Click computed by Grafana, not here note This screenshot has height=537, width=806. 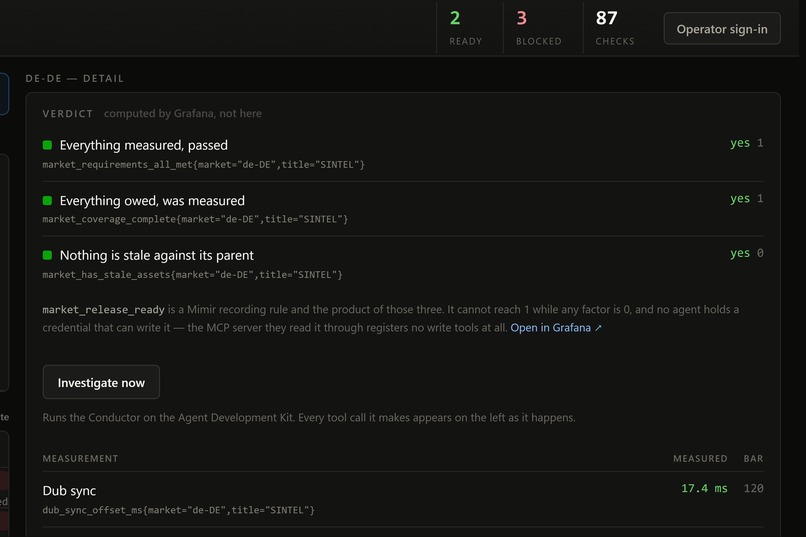(x=182, y=113)
